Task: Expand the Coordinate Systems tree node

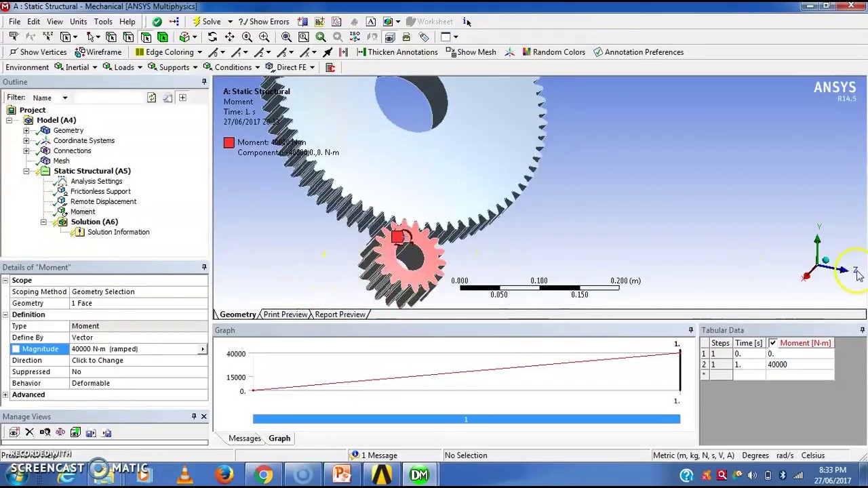Action: click(26, 140)
